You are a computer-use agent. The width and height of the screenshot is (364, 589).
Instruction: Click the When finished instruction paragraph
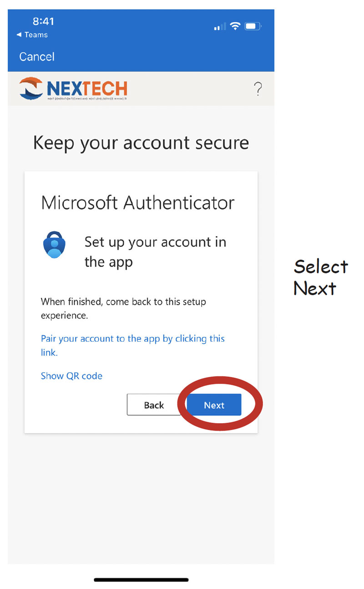tap(123, 308)
